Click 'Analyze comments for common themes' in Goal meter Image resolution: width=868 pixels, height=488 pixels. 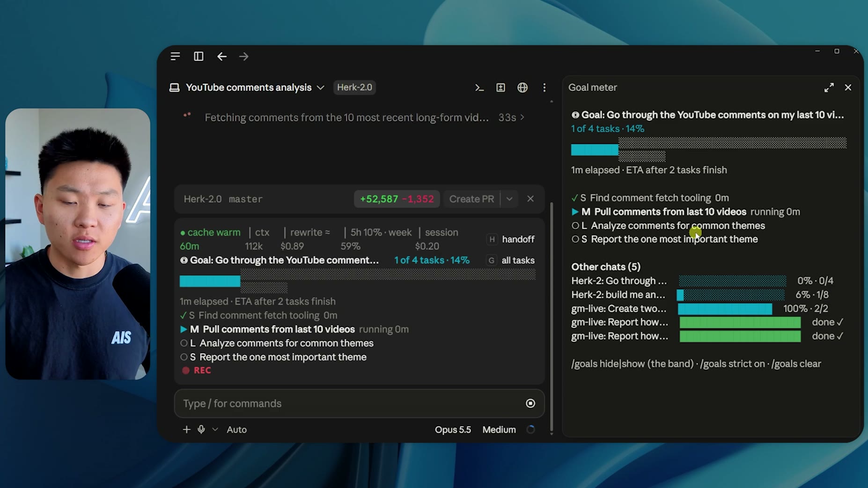[678, 226]
